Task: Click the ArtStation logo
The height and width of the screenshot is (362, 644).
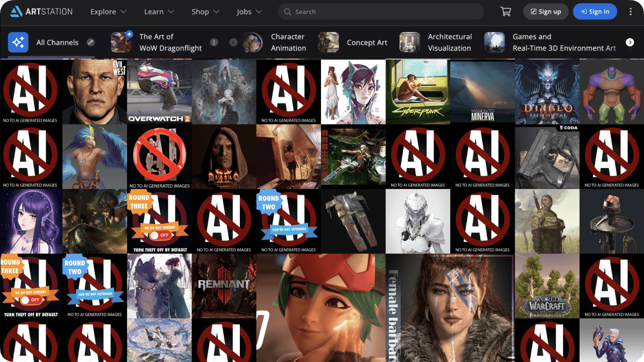Action: (x=41, y=11)
